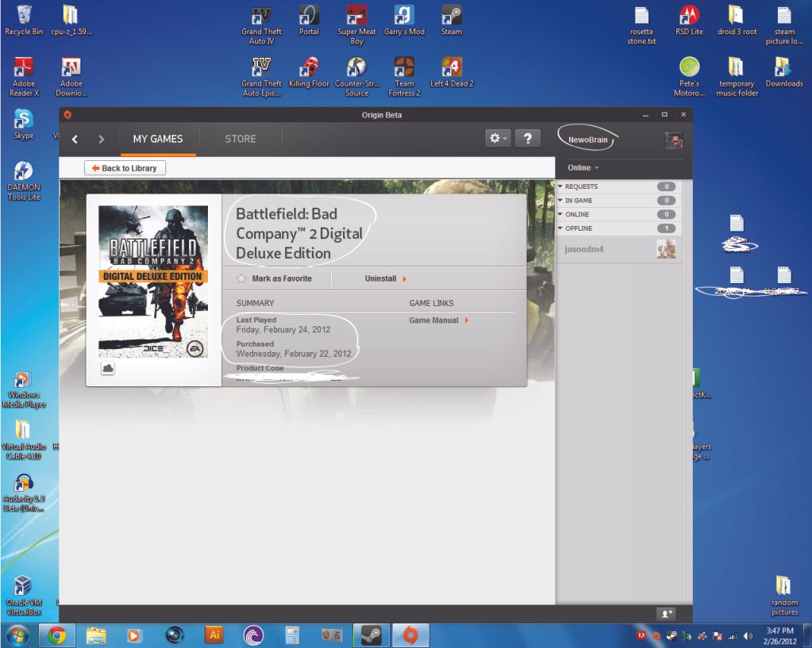Screen dimensions: 812x648
Task: Click Uninstall for Battlefield Bad Company 2
Action: 385,278
